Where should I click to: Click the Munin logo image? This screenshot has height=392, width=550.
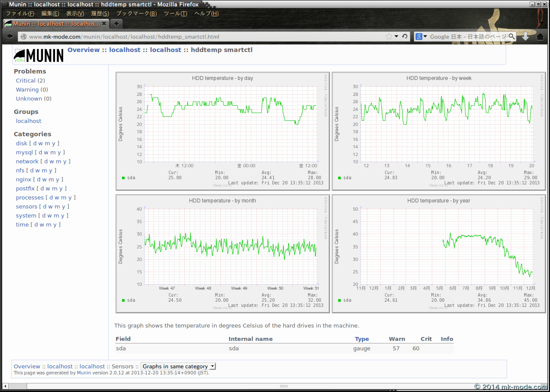click(x=39, y=55)
